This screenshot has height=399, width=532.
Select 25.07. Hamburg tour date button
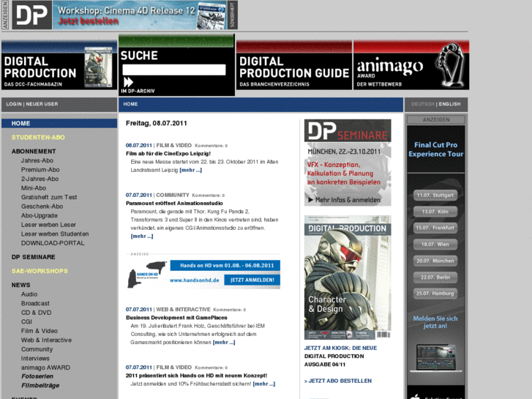(x=435, y=294)
